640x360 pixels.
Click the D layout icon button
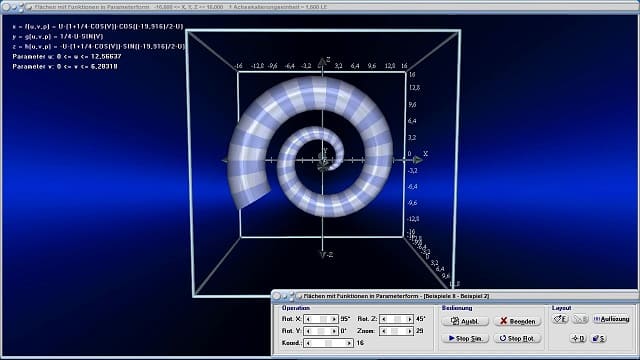pyautogui.click(x=578, y=338)
